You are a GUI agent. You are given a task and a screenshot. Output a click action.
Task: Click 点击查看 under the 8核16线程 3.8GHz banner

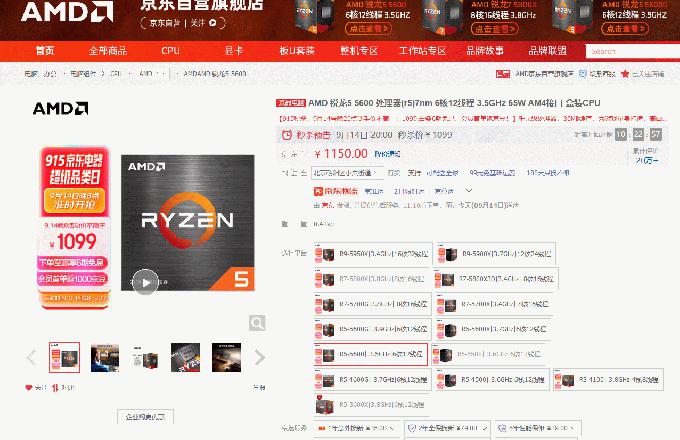point(495,29)
